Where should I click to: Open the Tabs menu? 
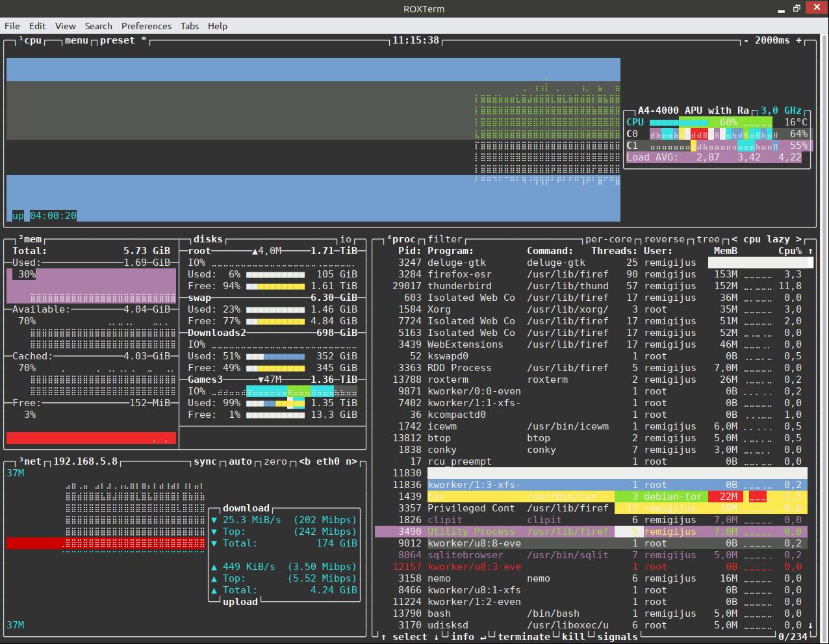coord(190,26)
